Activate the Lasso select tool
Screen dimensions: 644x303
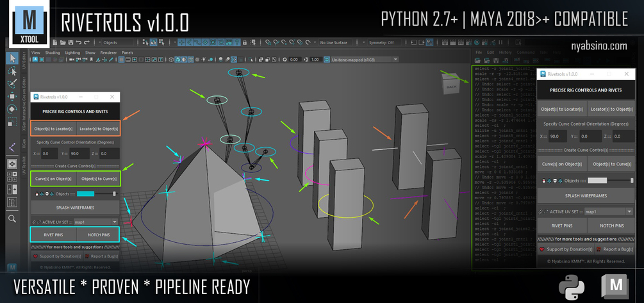point(12,72)
